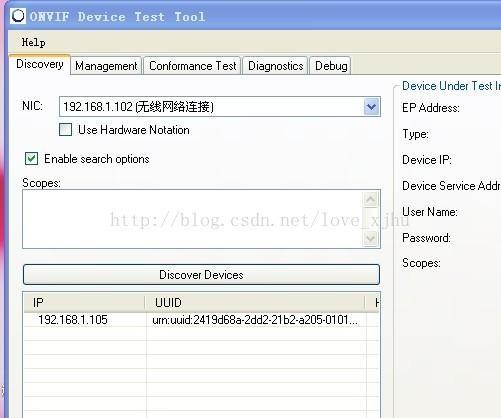
Task: Click the EP Address label
Action: [x=431, y=108]
